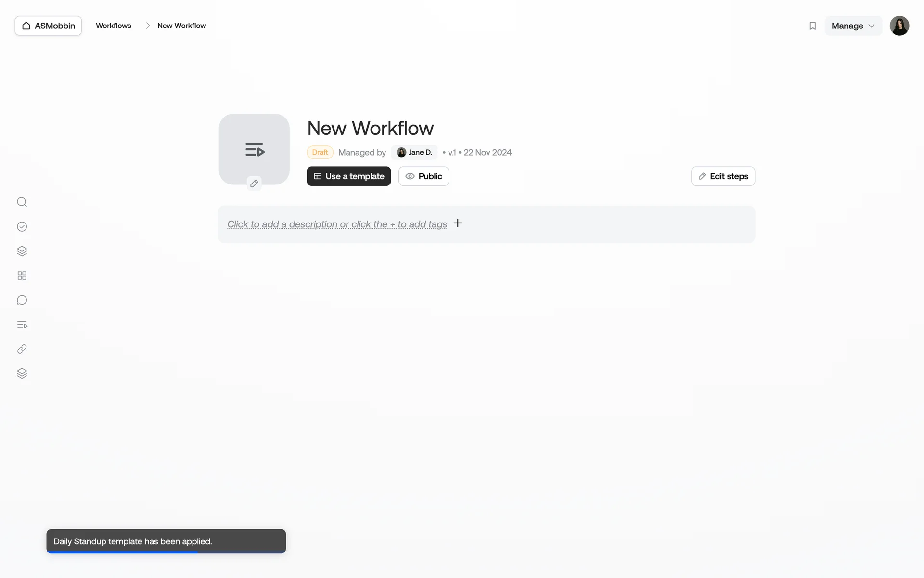Open the link chain sidebar icon
Viewport: 924px width, 578px height.
click(x=22, y=349)
